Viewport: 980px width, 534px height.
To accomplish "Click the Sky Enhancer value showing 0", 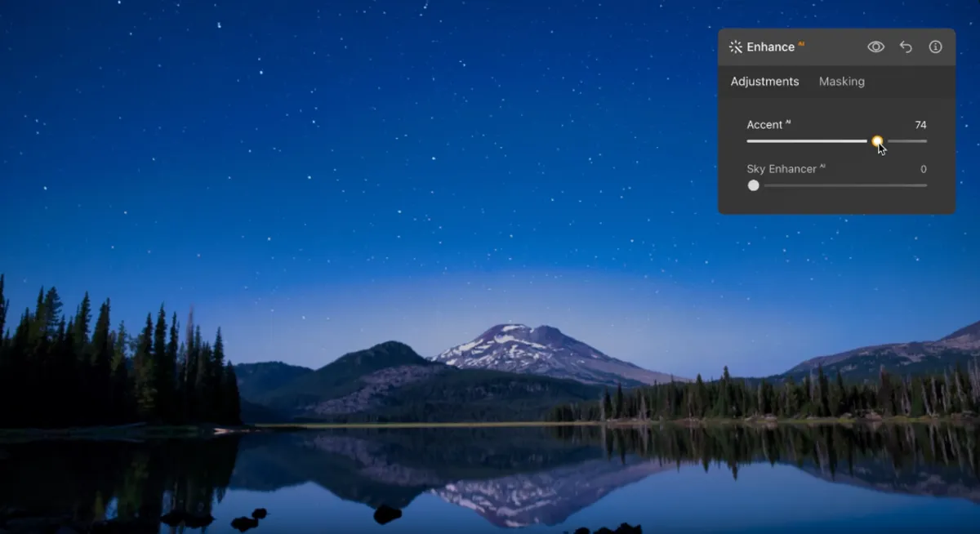I will (x=923, y=169).
